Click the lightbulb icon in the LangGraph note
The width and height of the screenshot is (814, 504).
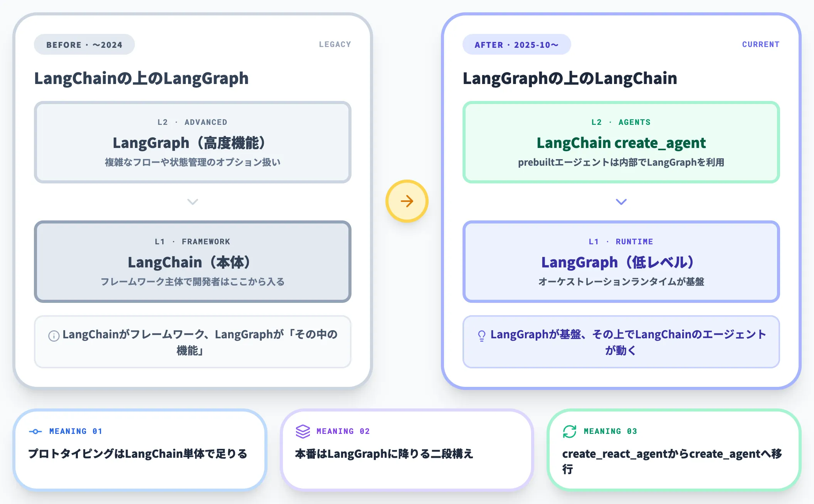(x=482, y=336)
